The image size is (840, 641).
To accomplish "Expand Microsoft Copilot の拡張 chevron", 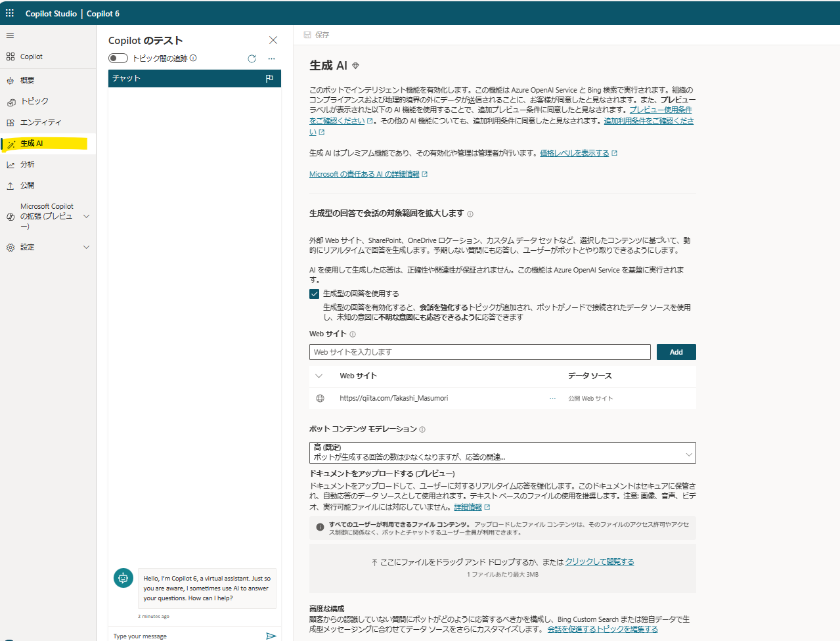I will tap(86, 216).
